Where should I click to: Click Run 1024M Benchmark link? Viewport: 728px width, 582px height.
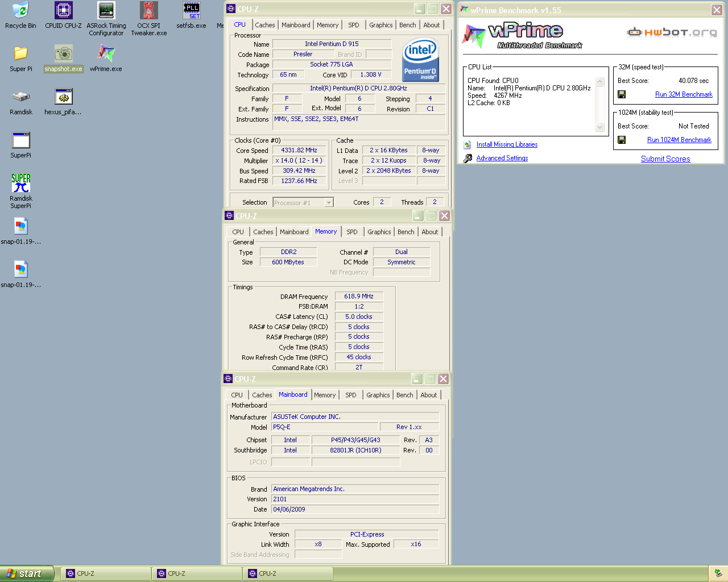679,140
